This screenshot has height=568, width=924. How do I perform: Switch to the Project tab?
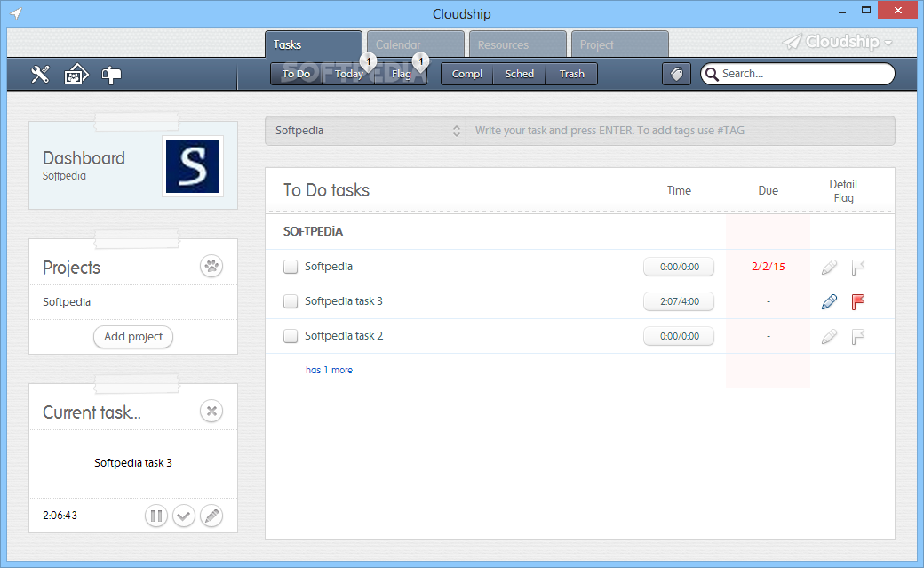[x=619, y=44]
